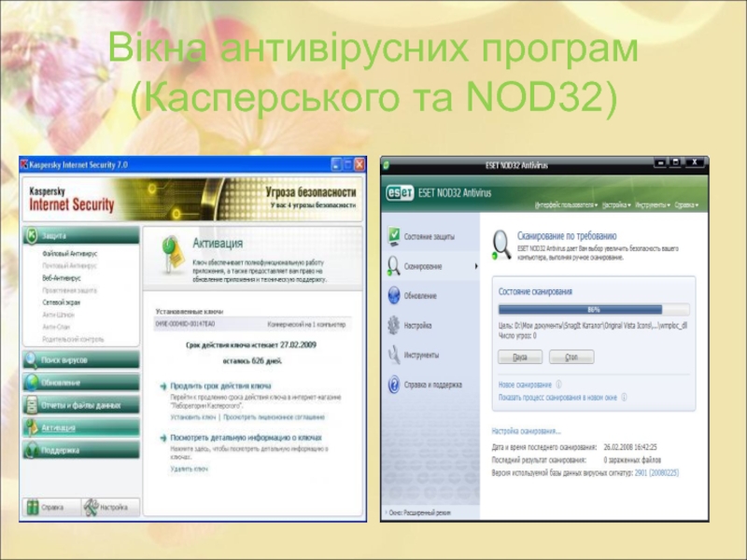Click the Обновление globe icon in NOD32
Image resolution: width=747 pixels, height=560 pixels.
[x=394, y=296]
